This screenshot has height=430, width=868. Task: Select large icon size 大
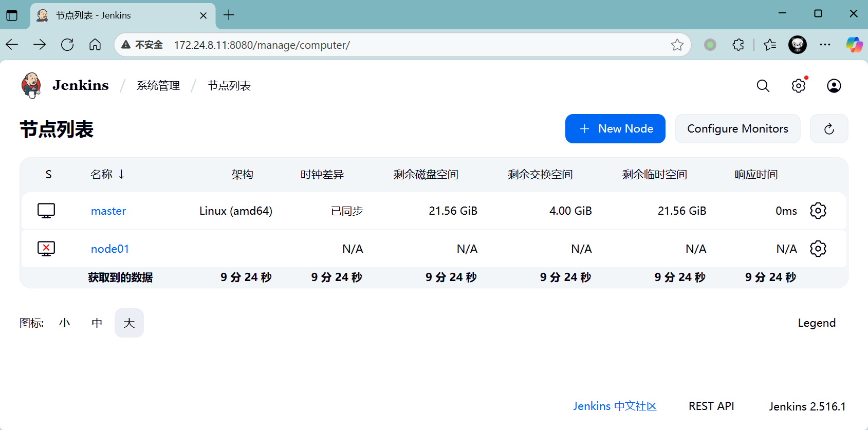click(129, 323)
